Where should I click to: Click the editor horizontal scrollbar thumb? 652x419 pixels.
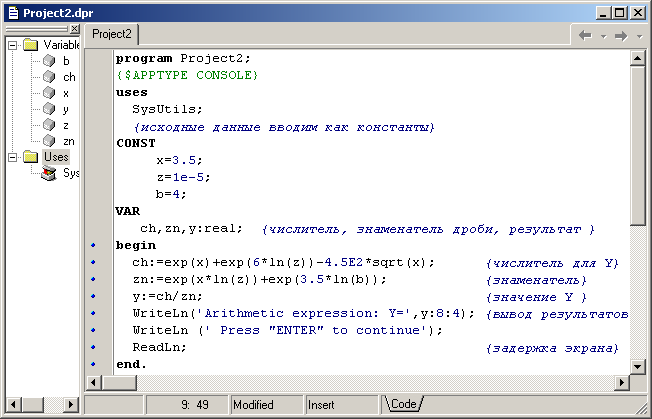pos(119,382)
